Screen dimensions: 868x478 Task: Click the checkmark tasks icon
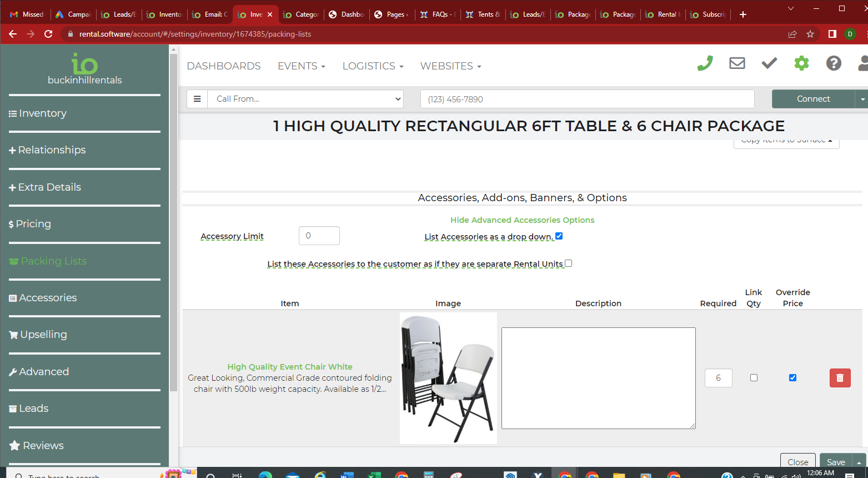(769, 63)
